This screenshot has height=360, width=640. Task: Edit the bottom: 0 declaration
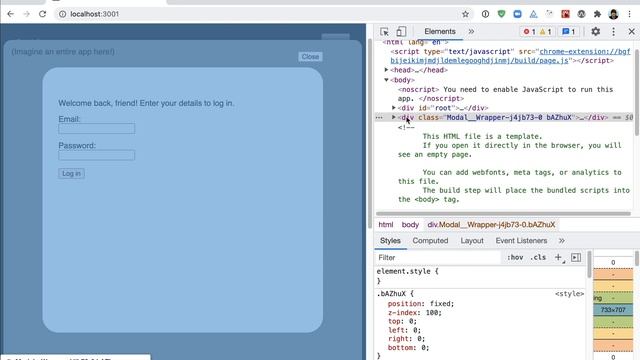[408, 348]
